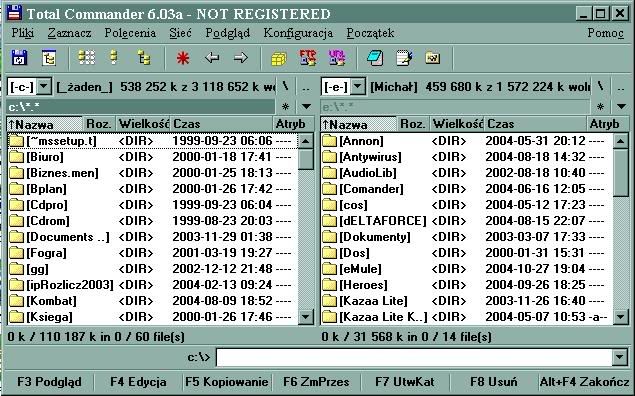The image size is (635, 396).
Task: Click the Total Commander floppy title icon
Action: [15, 13]
